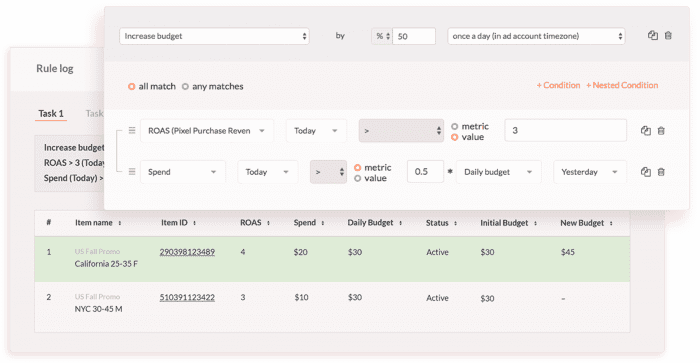This screenshot has width=700, height=363.
Task: Choose value for ROAS condition
Action: coord(454,137)
